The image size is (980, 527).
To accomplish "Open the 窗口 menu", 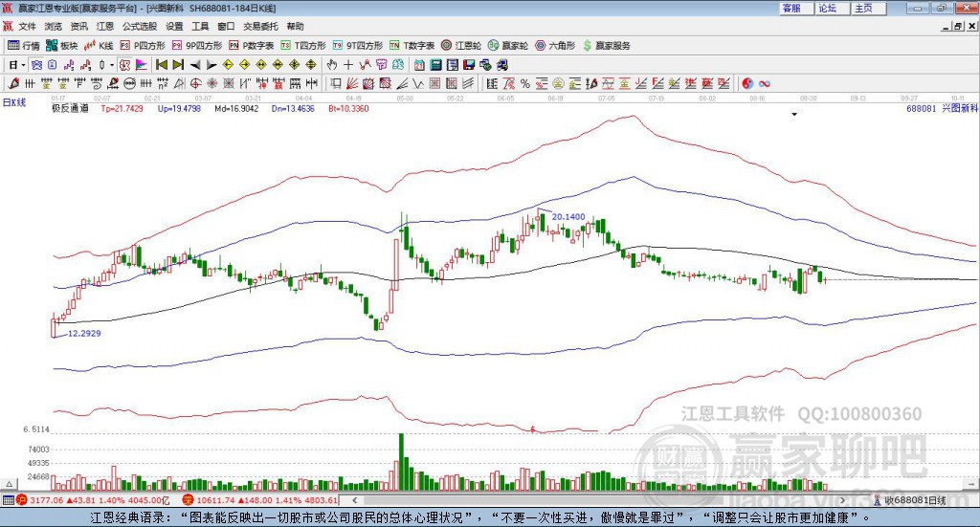I will pos(226,26).
